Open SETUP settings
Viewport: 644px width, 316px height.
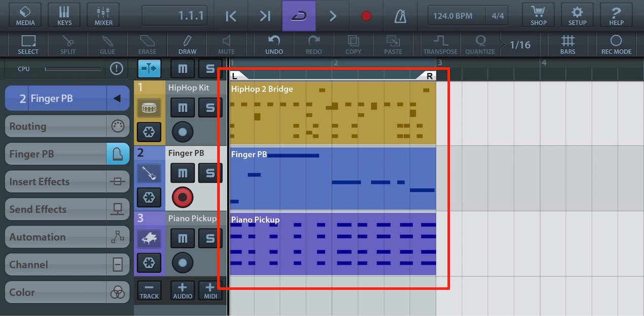(x=577, y=15)
